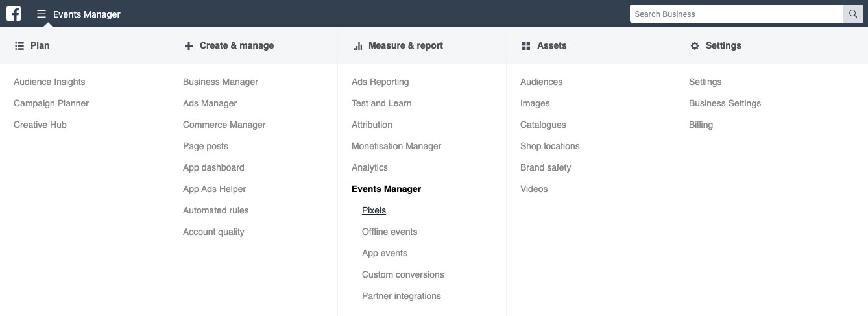868x316 pixels.
Task: Click the Facebook logo icon
Action: coord(14,14)
